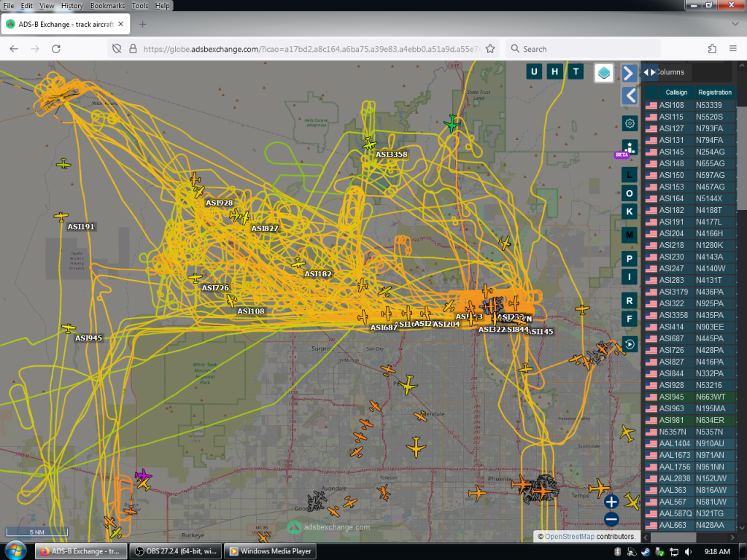Image resolution: width=747 pixels, height=560 pixels.
Task: Open the replay playback icon
Action: [630, 344]
